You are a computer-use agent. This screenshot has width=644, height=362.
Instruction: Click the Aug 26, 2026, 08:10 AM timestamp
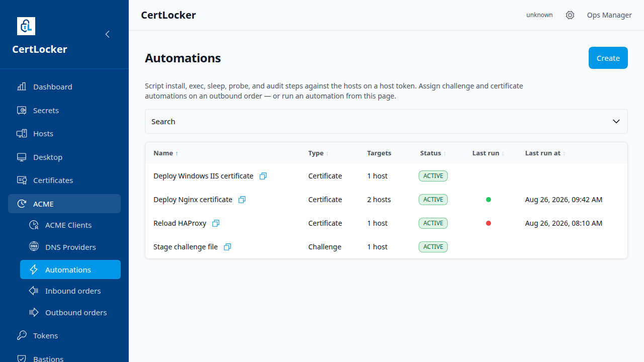coord(563,223)
